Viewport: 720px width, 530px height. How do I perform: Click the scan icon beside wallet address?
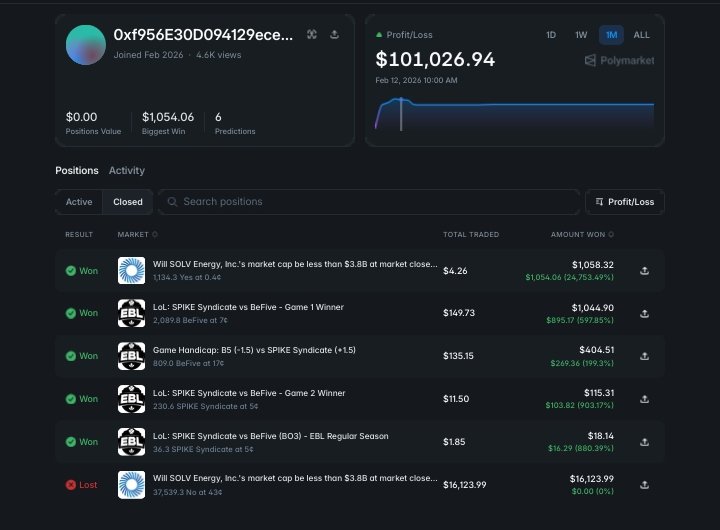click(x=312, y=34)
